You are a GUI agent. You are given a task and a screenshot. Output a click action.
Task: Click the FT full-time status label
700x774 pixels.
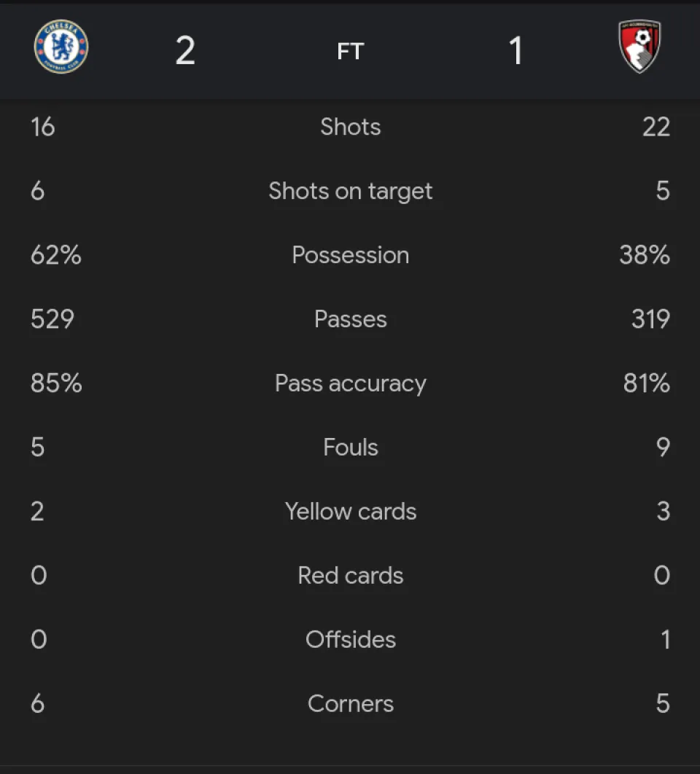tap(350, 51)
